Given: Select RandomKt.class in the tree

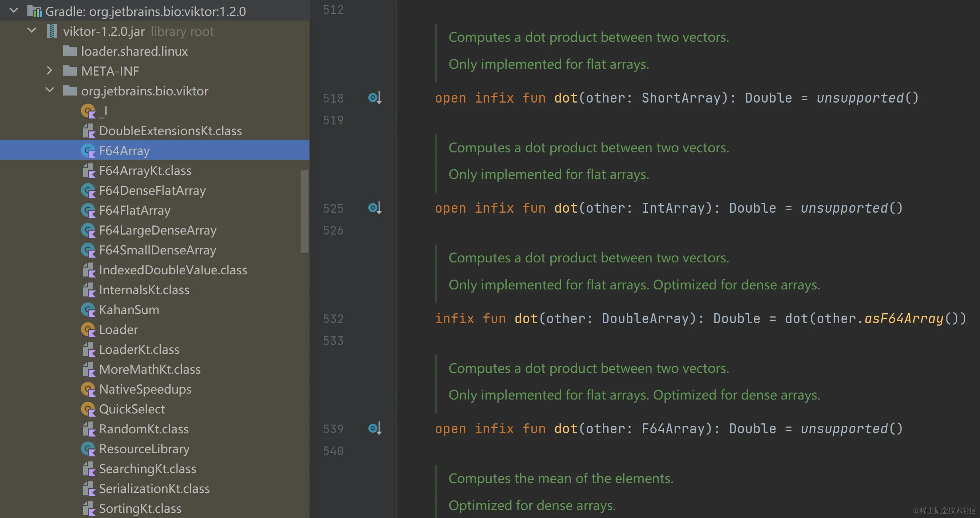Looking at the screenshot, I should pyautogui.click(x=144, y=429).
